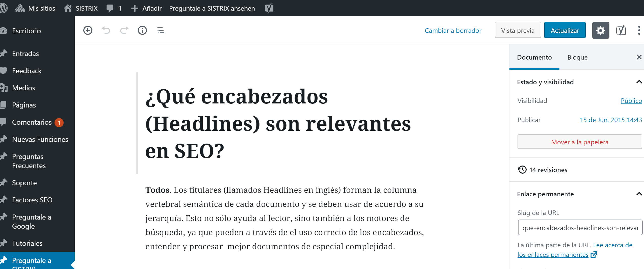Open Factores SEO in the sidebar menu

(32, 200)
